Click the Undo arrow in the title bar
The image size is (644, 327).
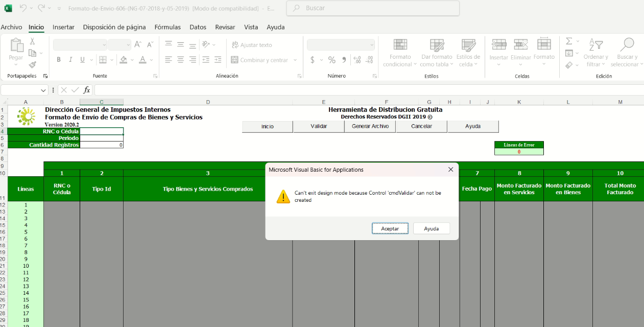pos(23,8)
